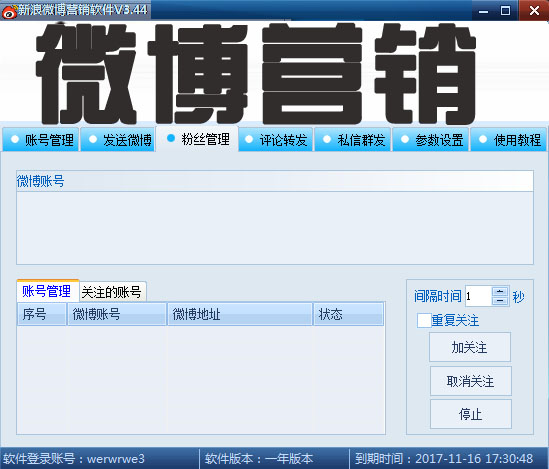Click the 间隔时间 seconds input field

pos(478,296)
